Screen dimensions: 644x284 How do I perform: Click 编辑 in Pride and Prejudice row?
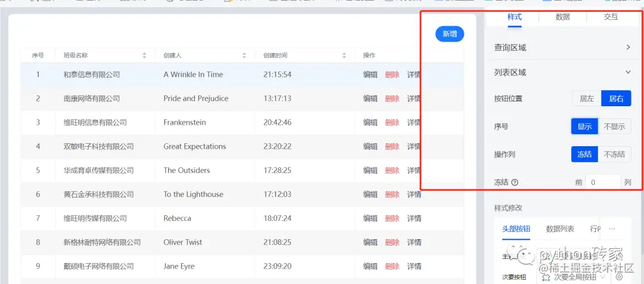click(x=370, y=98)
